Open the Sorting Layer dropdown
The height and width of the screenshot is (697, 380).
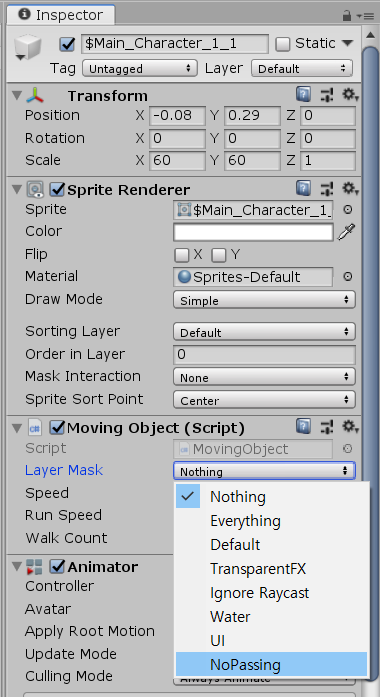click(x=264, y=332)
